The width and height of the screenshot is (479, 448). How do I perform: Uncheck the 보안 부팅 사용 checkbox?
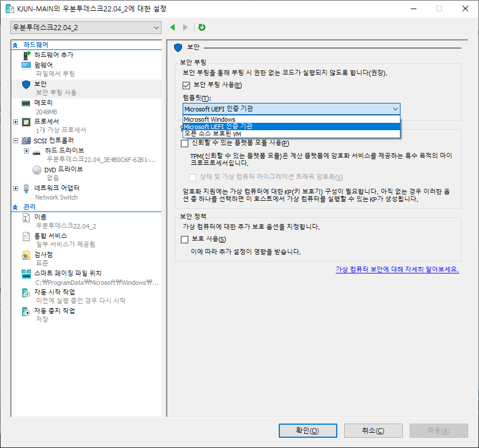tap(186, 85)
